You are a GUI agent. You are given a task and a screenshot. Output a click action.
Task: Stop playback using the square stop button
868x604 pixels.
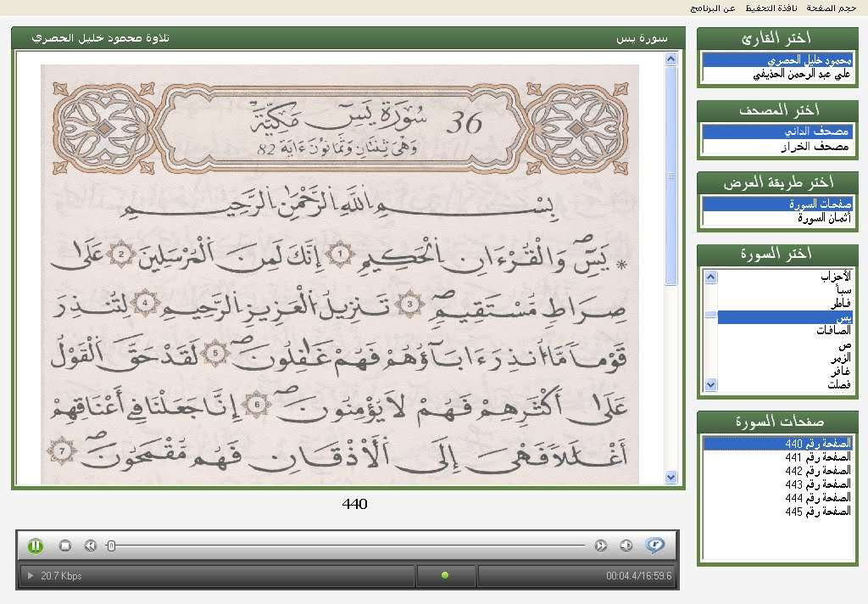pos(65,545)
